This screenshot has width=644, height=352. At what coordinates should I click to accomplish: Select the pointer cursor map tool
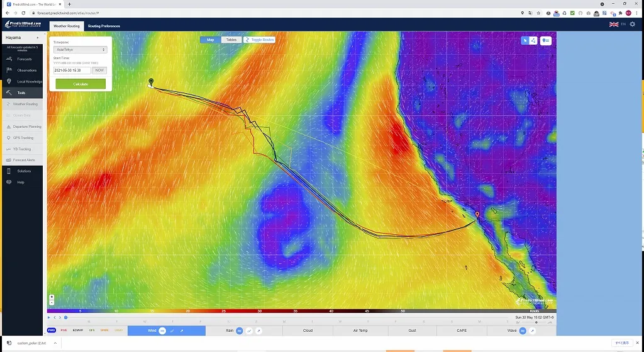[525, 40]
